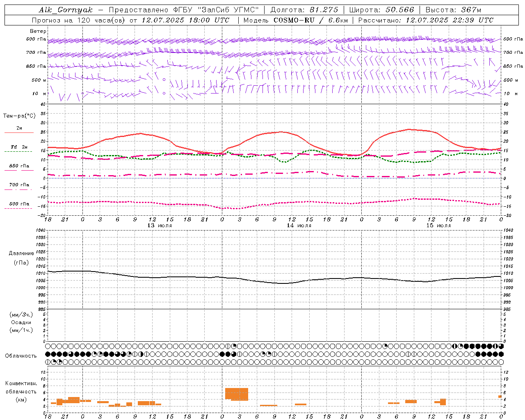Click the '(мм/3ч.)' precipitation unit label
This screenshot has height=420, width=525.
[21, 315]
